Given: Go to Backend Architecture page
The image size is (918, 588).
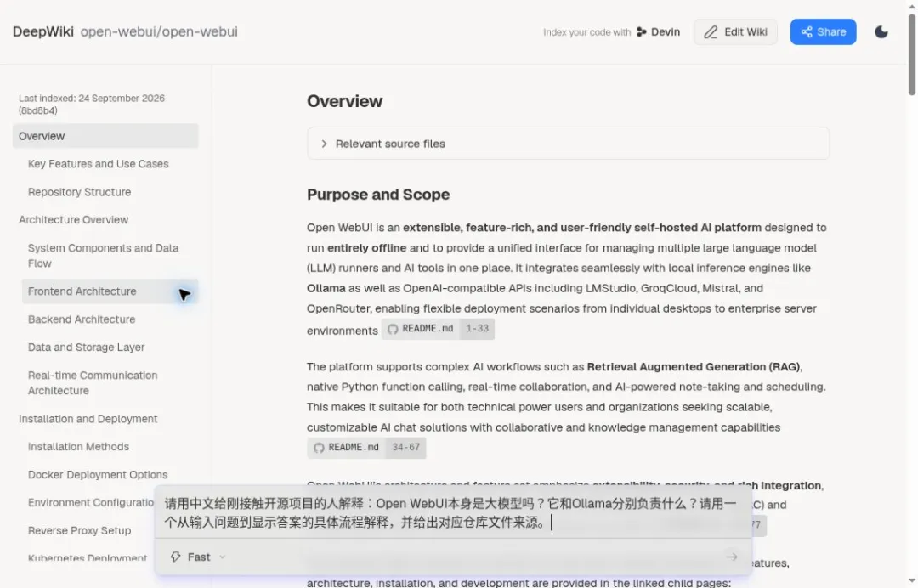Looking at the screenshot, I should tap(82, 319).
